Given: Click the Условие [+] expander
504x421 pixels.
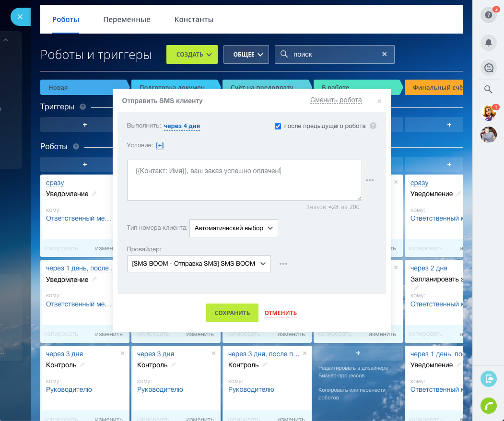Looking at the screenshot, I should [160, 145].
